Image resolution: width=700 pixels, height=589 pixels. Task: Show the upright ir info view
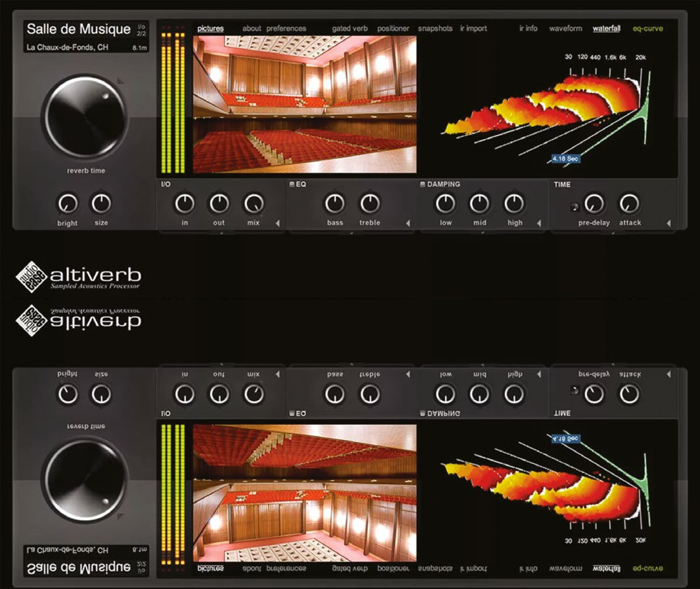click(x=528, y=29)
